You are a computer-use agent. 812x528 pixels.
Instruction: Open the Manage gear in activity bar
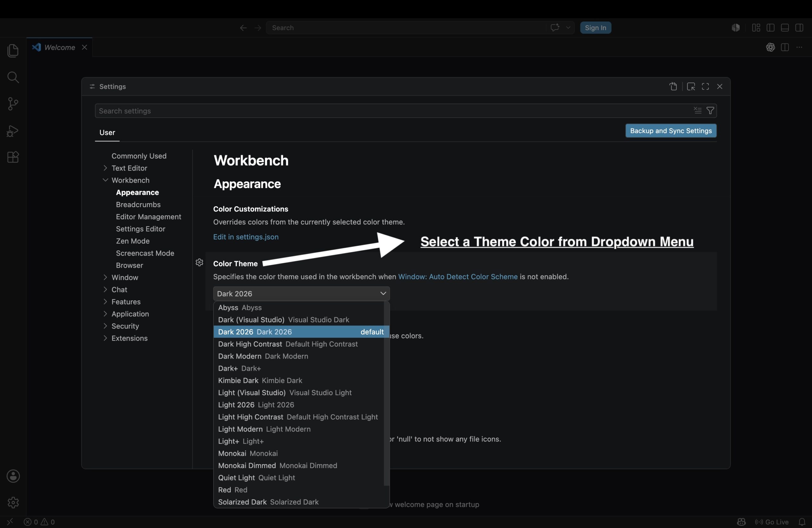[13, 502]
